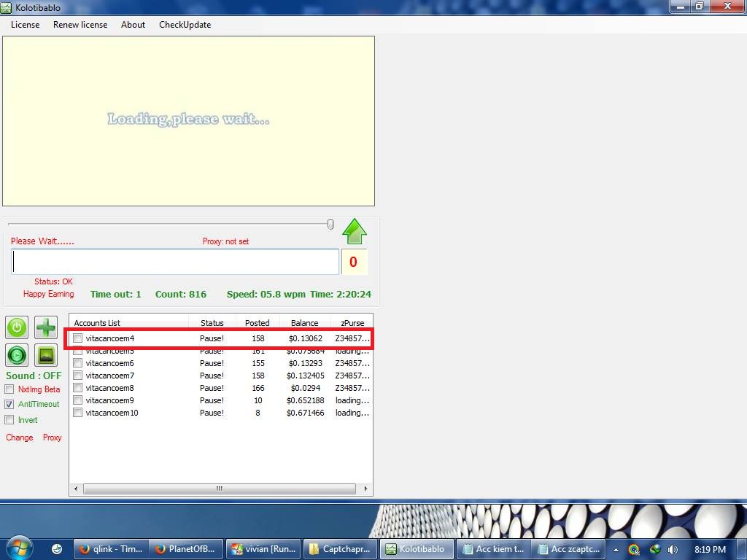Open Acc kiem t notepad taskbar item
This screenshot has width=747, height=560.
click(x=494, y=549)
